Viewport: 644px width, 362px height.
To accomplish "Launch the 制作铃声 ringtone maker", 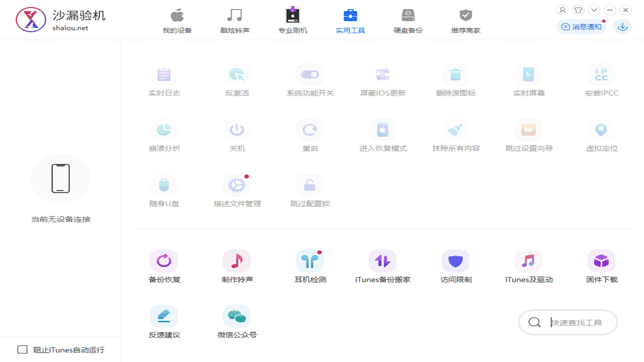I will 237,266.
